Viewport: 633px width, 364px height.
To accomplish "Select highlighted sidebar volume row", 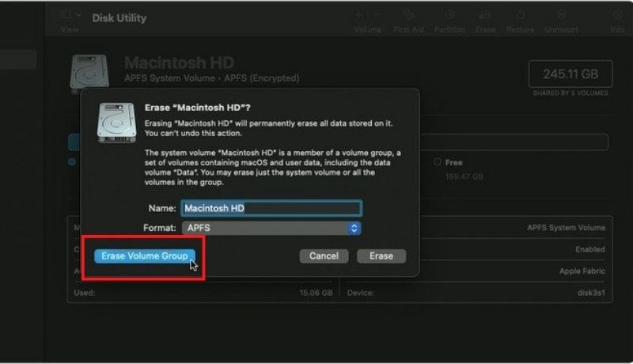I will coord(18,59).
